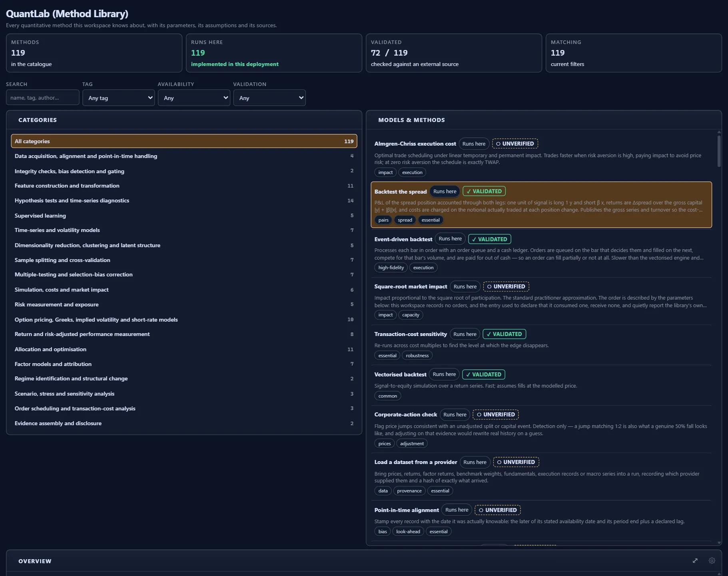Click the pairs tag on Backtest the spread
The height and width of the screenshot is (576, 728).
coord(383,220)
